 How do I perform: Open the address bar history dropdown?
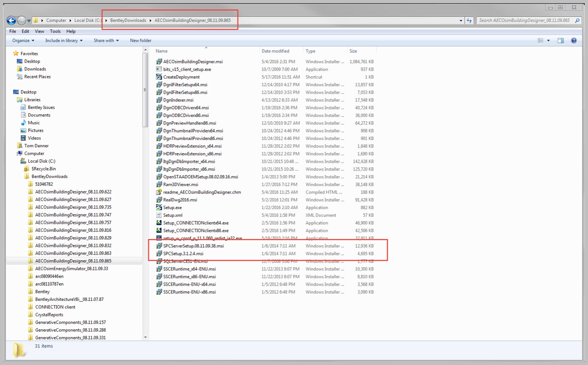(461, 20)
